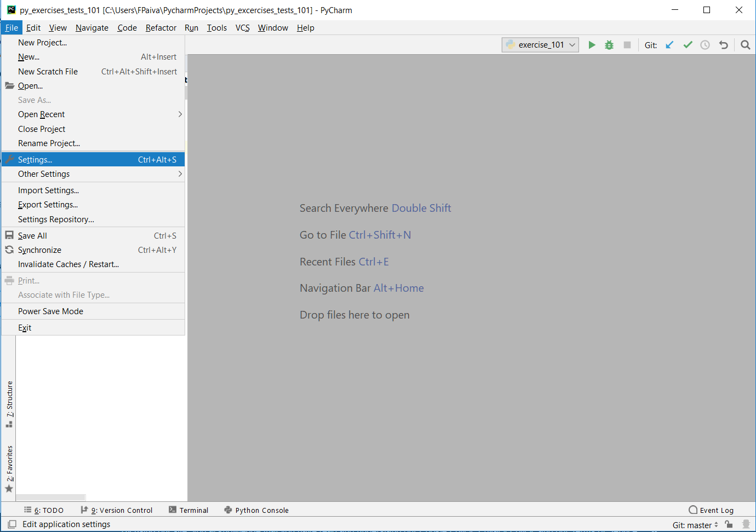Image resolution: width=756 pixels, height=532 pixels.
Task: Select New... menu entry
Action: click(93, 57)
